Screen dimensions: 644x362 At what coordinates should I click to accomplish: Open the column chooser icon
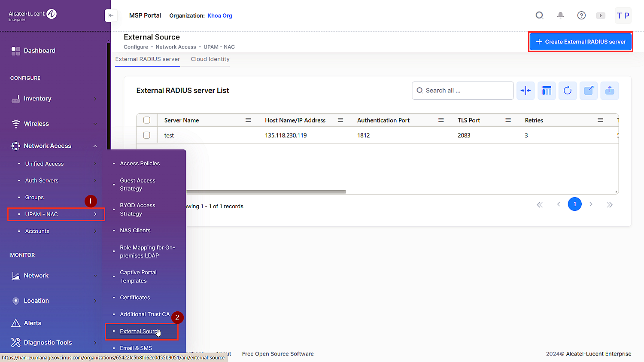click(547, 91)
